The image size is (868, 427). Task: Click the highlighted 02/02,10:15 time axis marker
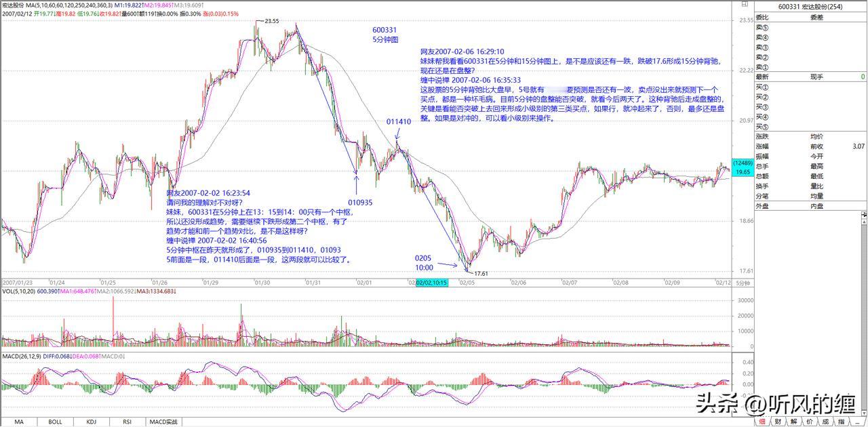pos(431,282)
